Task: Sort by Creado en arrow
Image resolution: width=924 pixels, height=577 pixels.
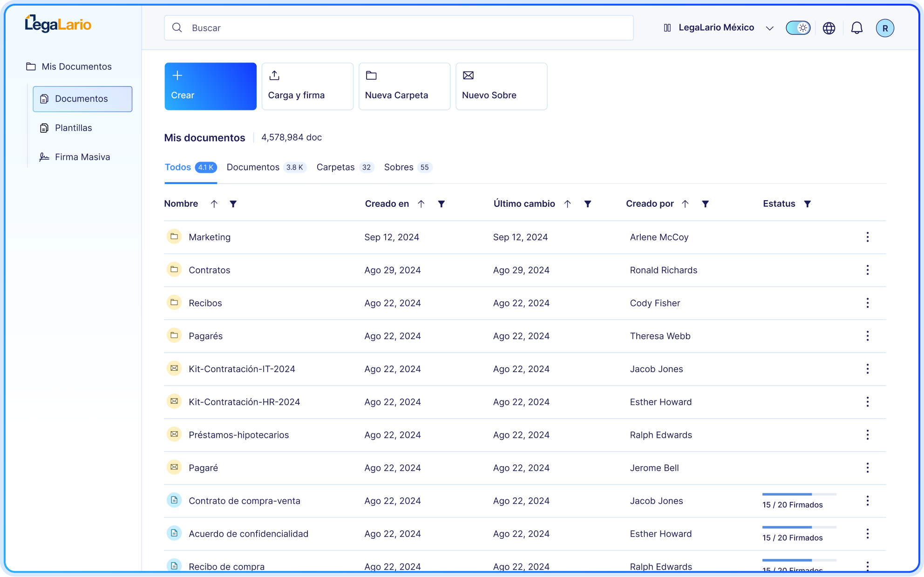Action: tap(421, 204)
